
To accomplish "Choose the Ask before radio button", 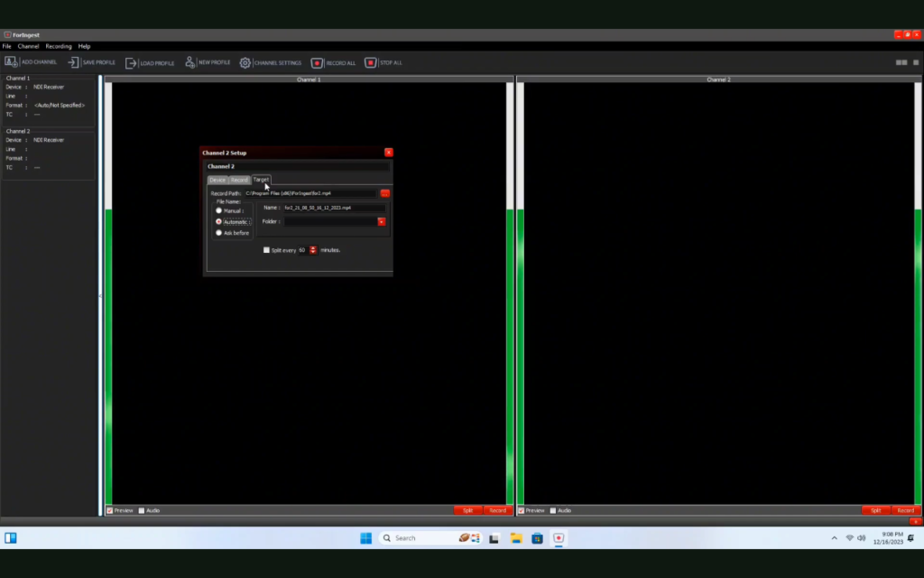I will pyautogui.click(x=218, y=232).
